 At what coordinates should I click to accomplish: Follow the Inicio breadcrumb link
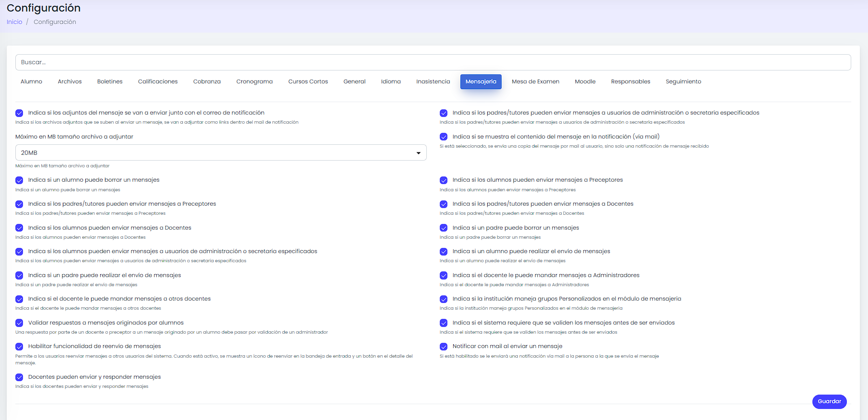click(14, 22)
